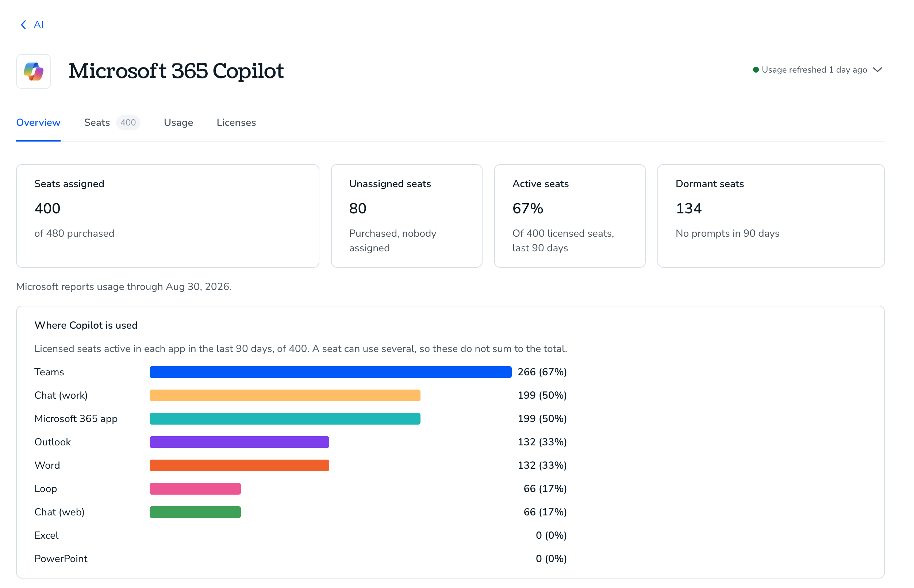Click the blue Teams usage bar

331,372
